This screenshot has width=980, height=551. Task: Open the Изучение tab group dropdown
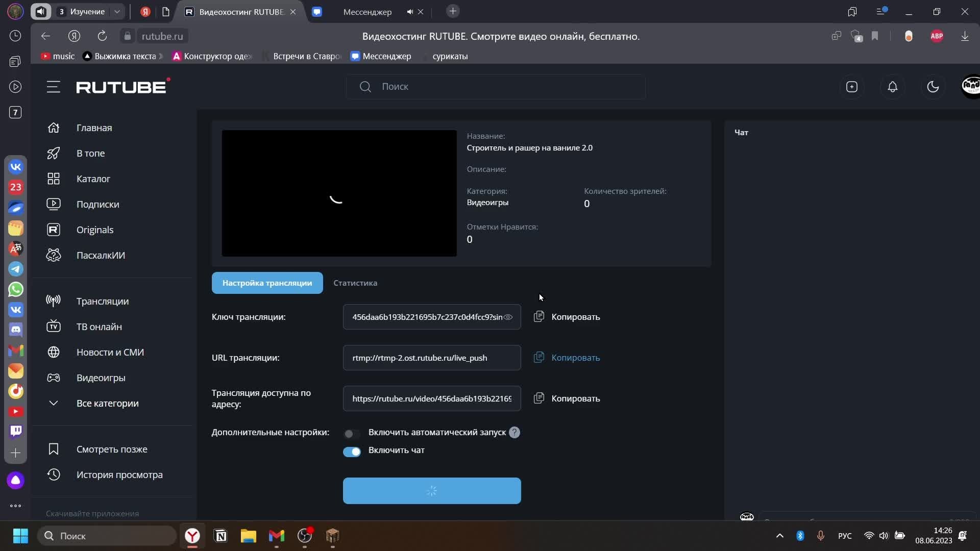pyautogui.click(x=117, y=12)
